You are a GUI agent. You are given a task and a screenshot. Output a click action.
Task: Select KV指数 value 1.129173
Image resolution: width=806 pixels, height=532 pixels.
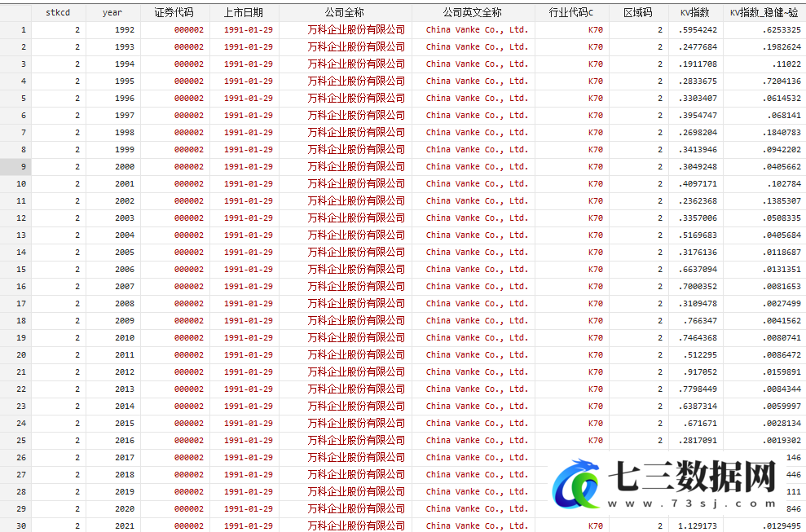click(x=698, y=525)
